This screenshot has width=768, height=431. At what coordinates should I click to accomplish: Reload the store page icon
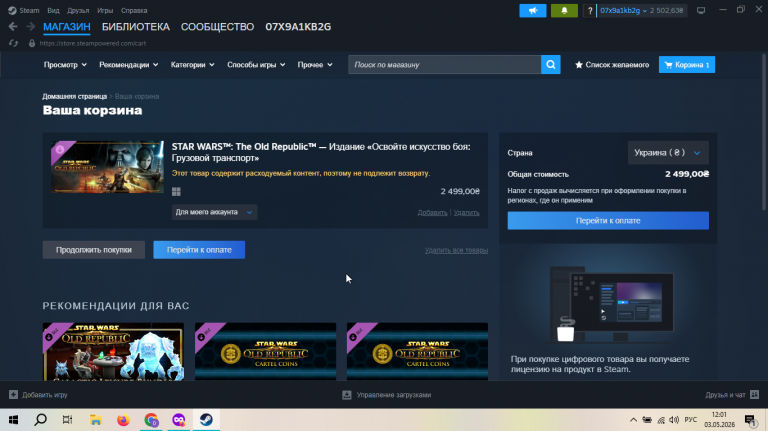point(13,43)
